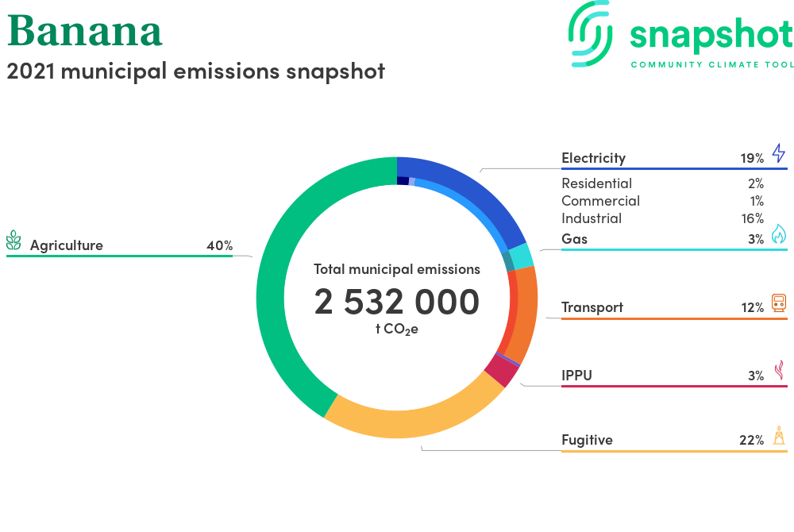The width and height of the screenshot is (794, 532).
Task: Click the Industrial 16% value
Action: click(753, 218)
